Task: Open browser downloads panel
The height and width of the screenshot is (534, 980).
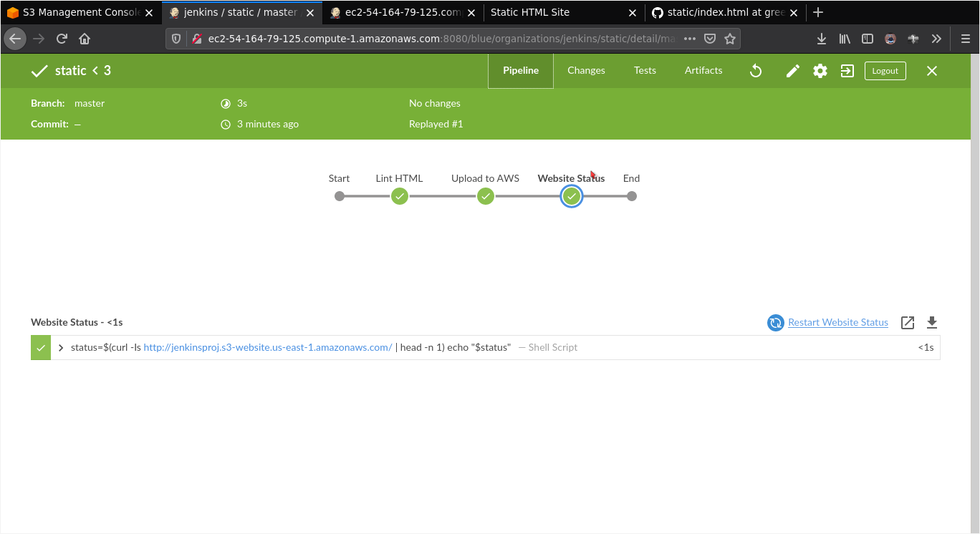Action: click(x=822, y=39)
